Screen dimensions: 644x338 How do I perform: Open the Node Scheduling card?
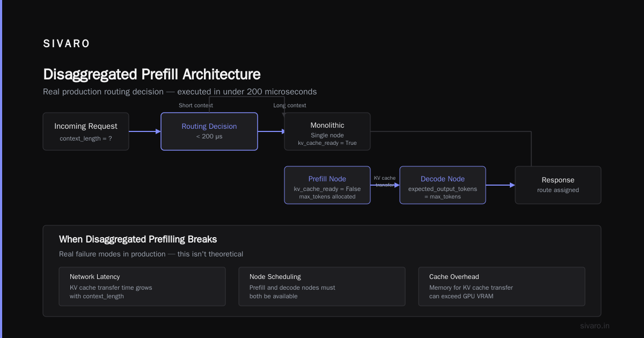(x=322, y=286)
